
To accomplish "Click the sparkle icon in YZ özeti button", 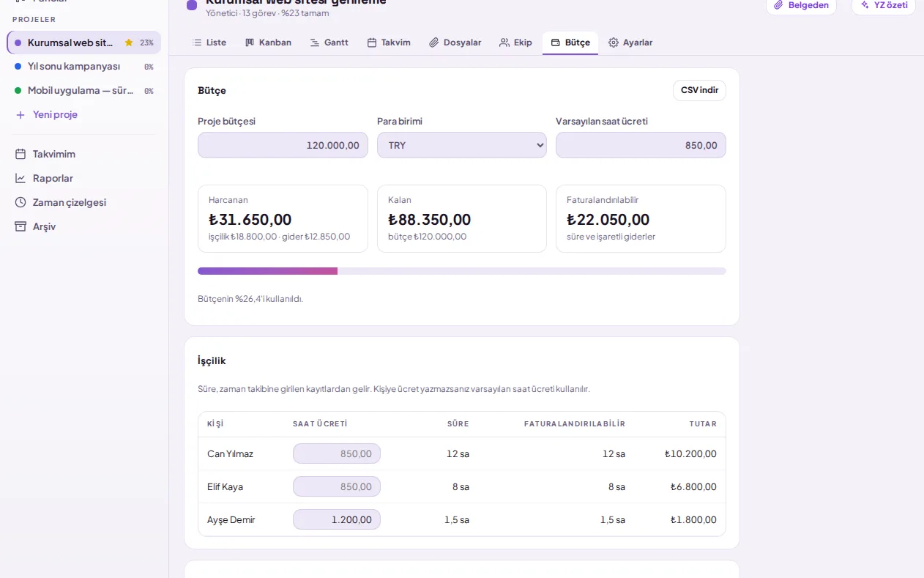I will [x=865, y=5].
